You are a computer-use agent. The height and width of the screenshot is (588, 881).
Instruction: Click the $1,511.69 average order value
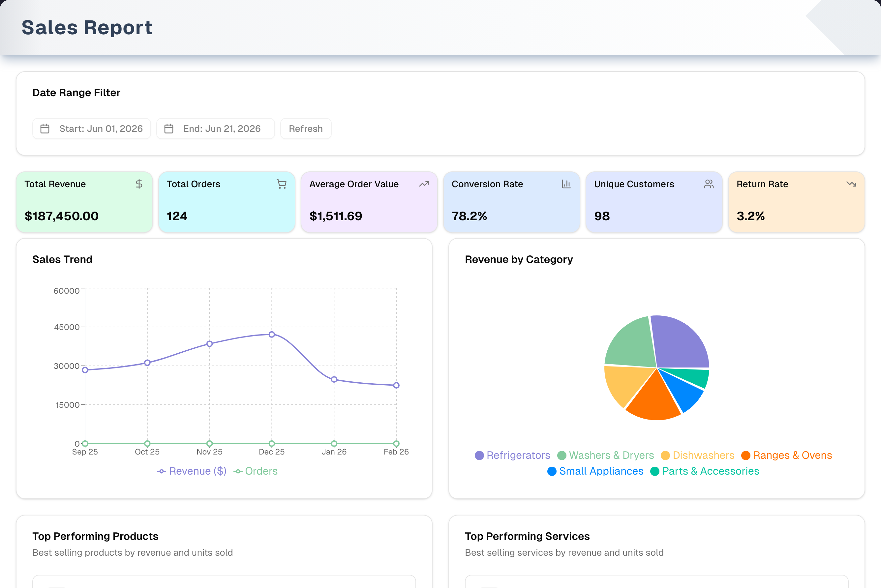tap(336, 216)
